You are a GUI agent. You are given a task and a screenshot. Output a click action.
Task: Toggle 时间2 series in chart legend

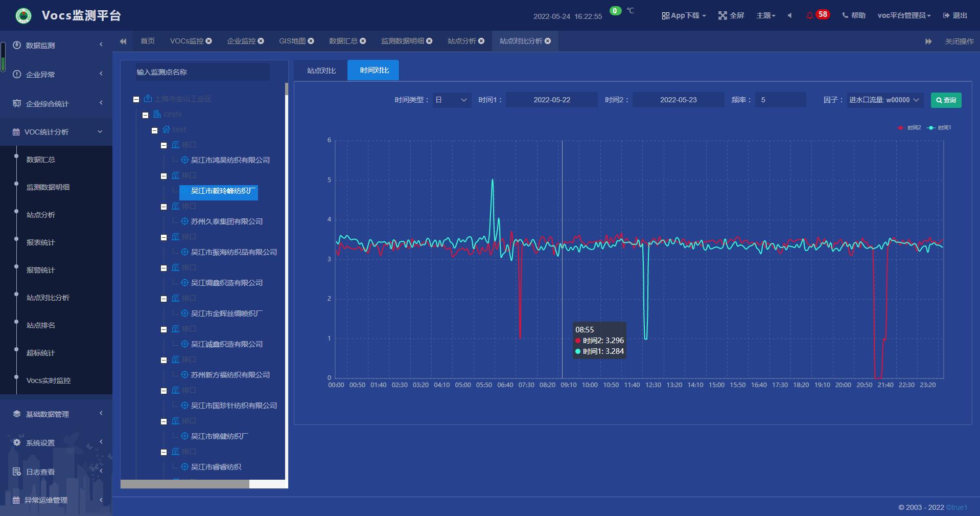coord(909,128)
